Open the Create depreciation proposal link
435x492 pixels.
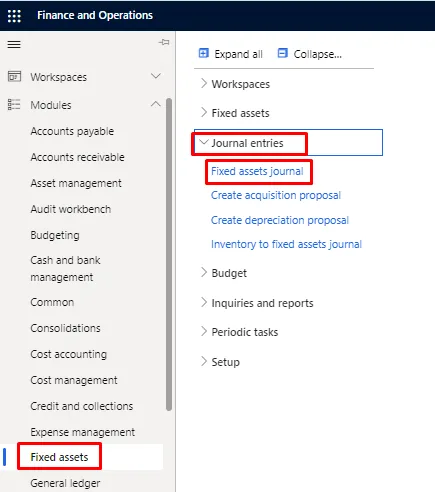[280, 220]
